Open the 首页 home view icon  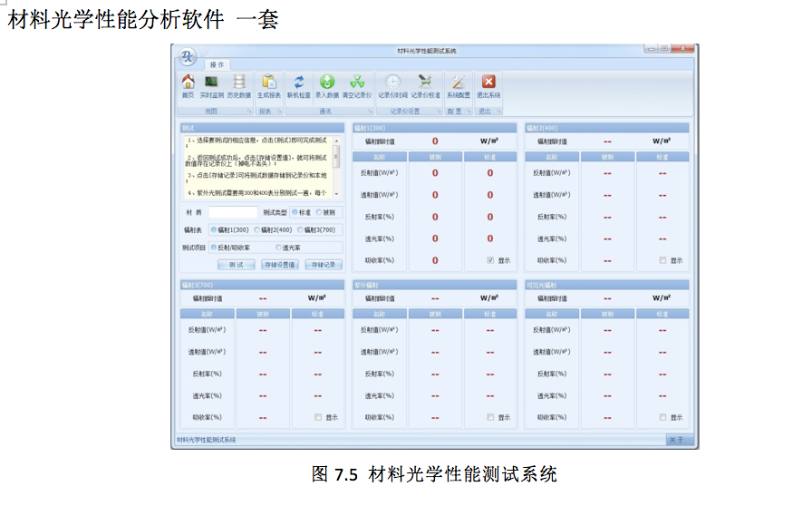(x=188, y=86)
